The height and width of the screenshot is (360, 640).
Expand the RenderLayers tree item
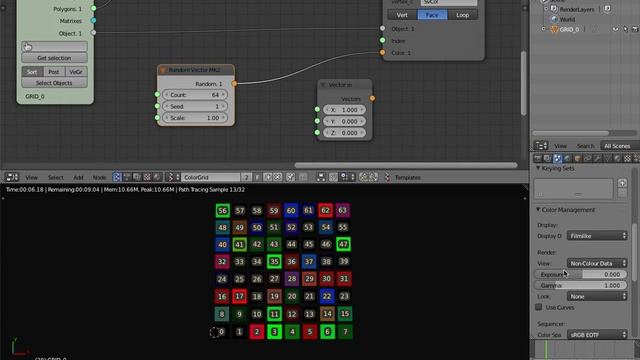tap(546, 9)
